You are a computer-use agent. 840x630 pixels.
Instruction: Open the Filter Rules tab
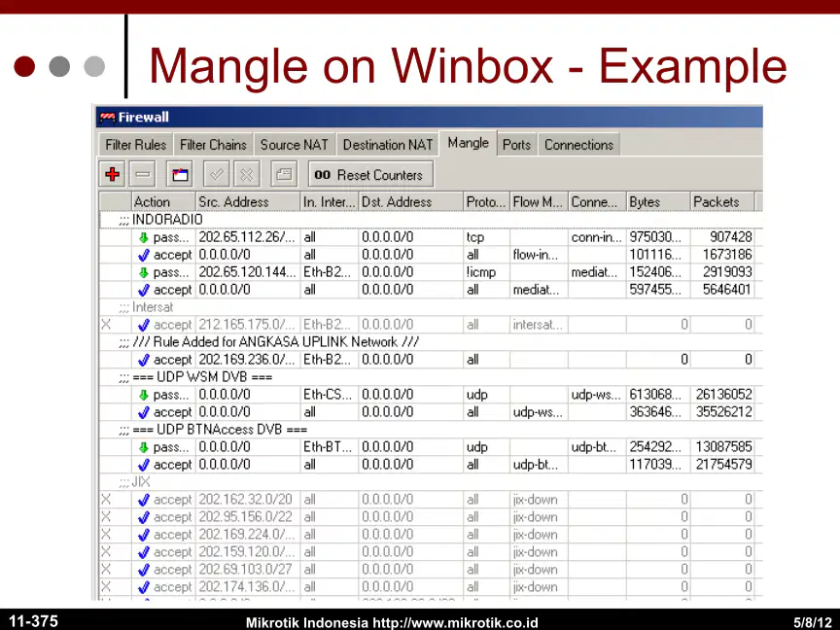pyautogui.click(x=135, y=145)
